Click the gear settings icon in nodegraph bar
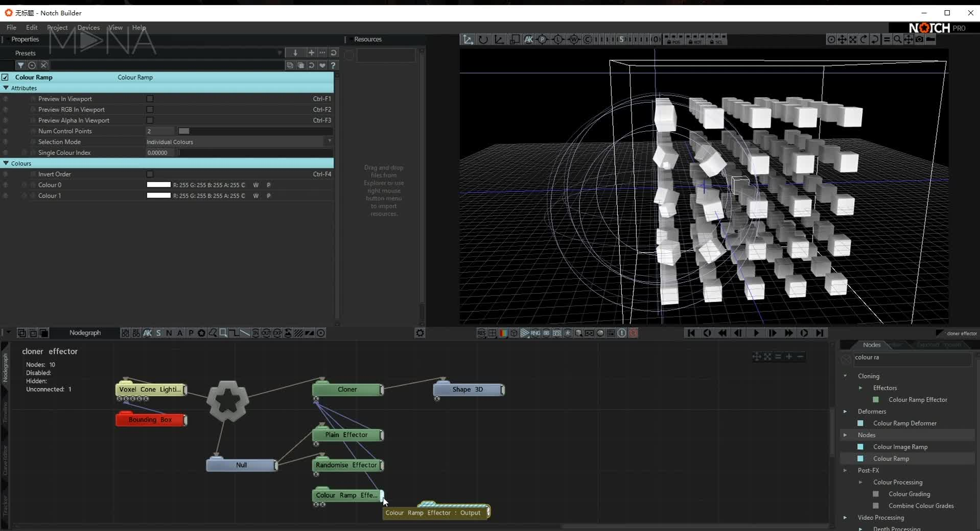Image resolution: width=980 pixels, height=531 pixels. click(x=419, y=333)
